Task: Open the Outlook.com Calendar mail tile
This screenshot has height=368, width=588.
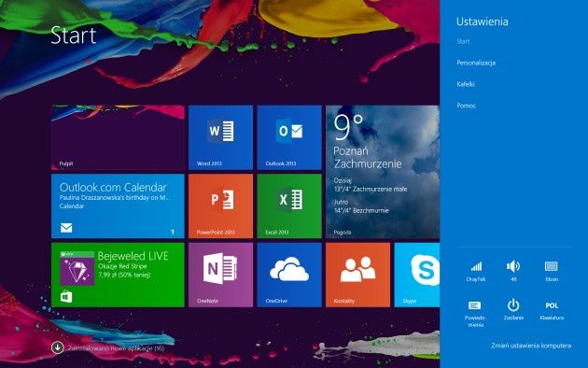Action: pyautogui.click(x=118, y=205)
